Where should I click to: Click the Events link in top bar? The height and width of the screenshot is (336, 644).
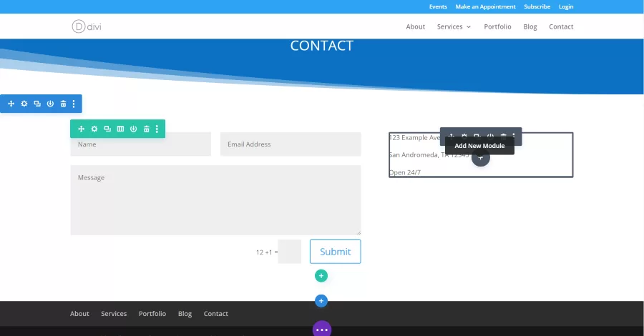pyautogui.click(x=438, y=6)
